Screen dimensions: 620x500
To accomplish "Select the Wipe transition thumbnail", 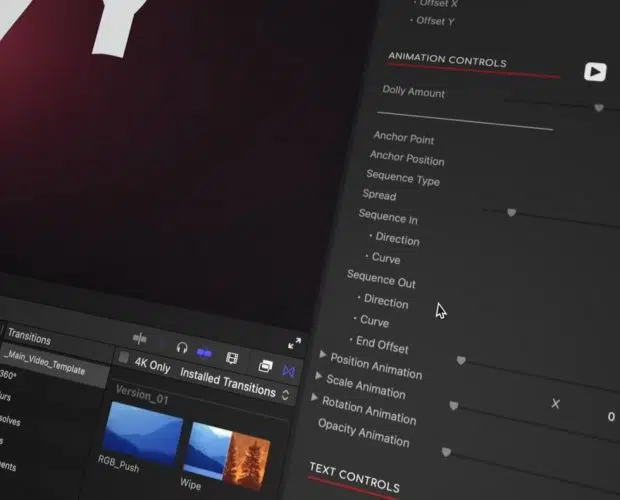I will coord(227,455).
